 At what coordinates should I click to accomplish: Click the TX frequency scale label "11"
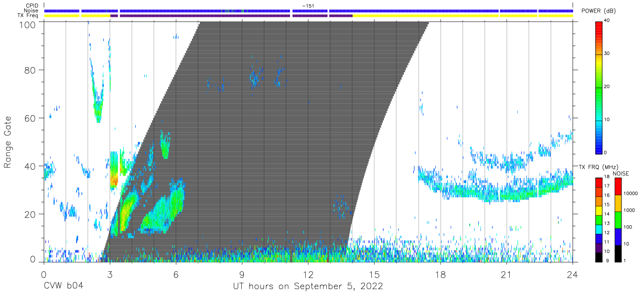click(x=607, y=242)
